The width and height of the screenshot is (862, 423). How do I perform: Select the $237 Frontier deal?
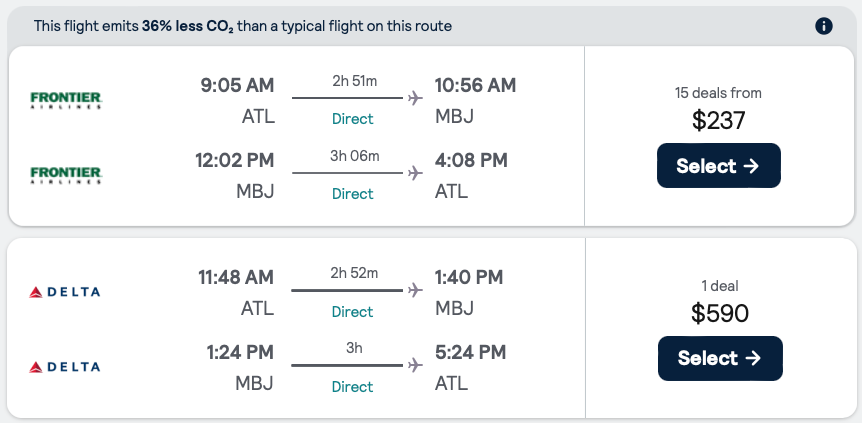coord(718,166)
